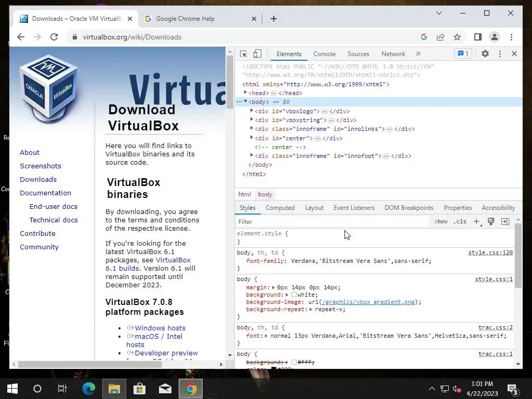Go back with browser back arrow
The width and height of the screenshot is (532, 399).
[x=21, y=37]
